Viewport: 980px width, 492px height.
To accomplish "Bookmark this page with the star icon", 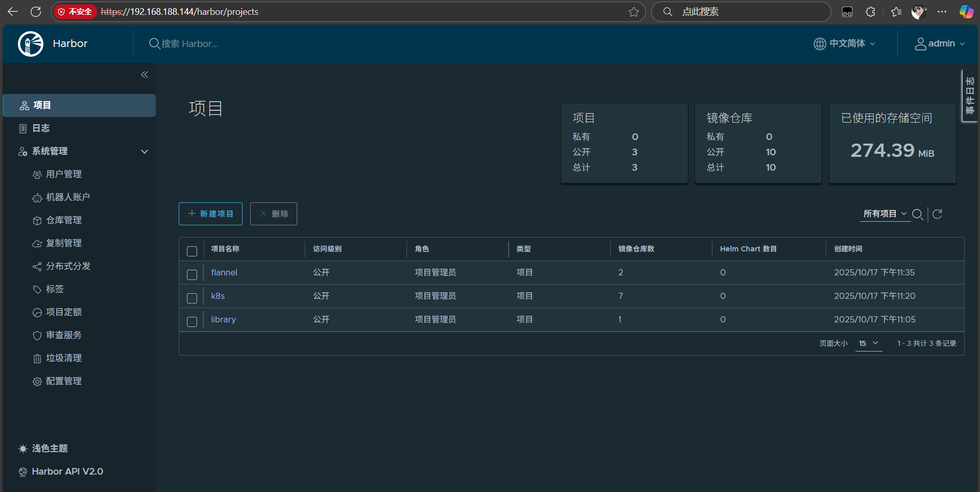I will pos(634,12).
